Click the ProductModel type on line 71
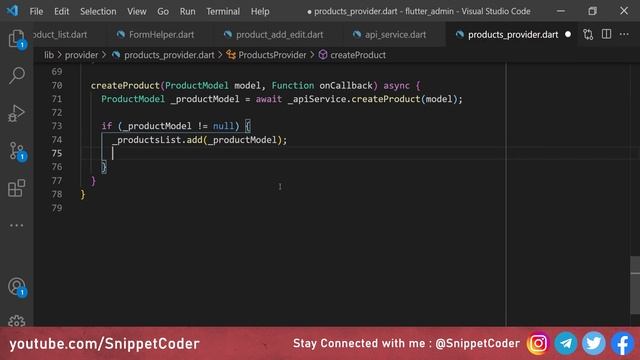Image resolution: width=640 pixels, height=360 pixels. point(133,99)
